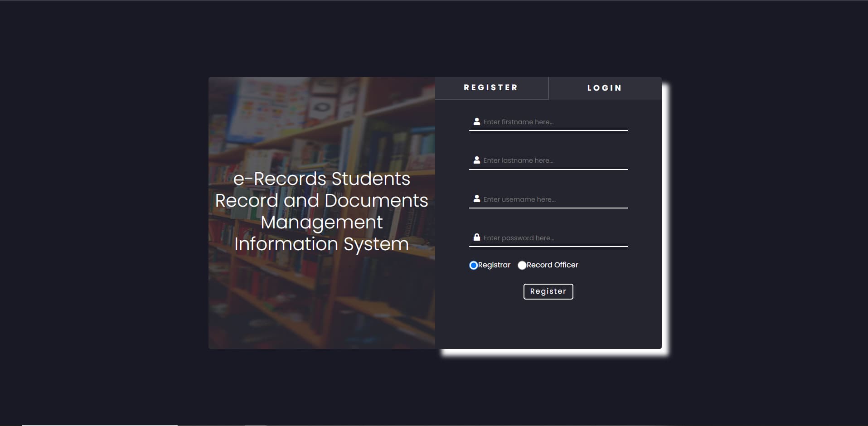This screenshot has height=426, width=868.
Task: Select the Record Officer radio button
Action: point(522,266)
